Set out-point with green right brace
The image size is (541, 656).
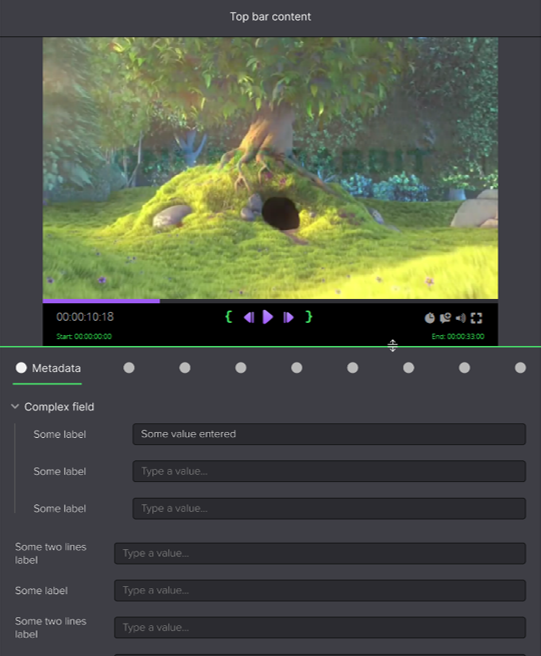click(308, 317)
